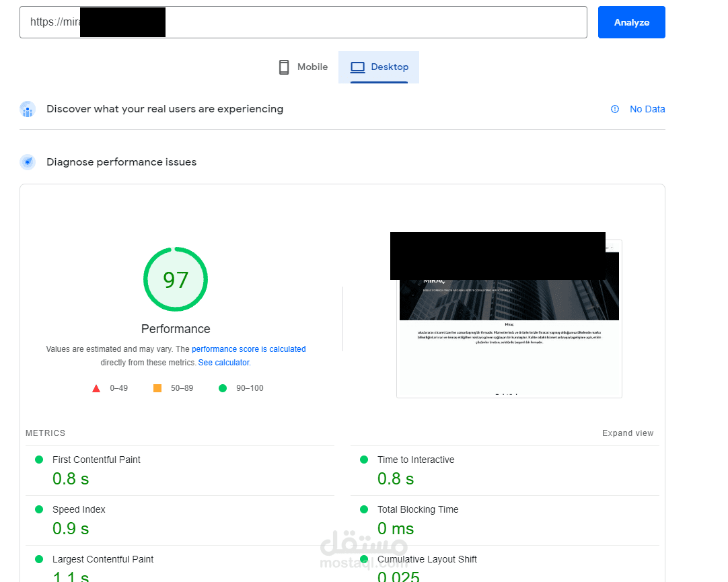The width and height of the screenshot is (728, 582).
Task: Click green dot beside Total Blocking Time
Action: 364,509
